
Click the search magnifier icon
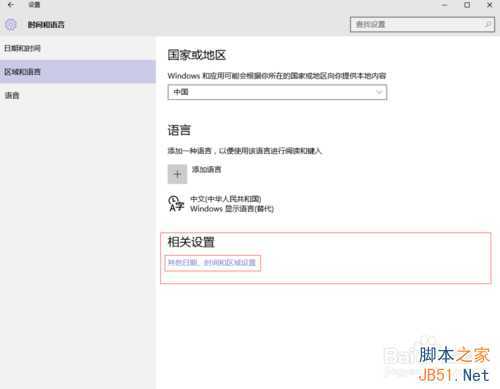[487, 24]
